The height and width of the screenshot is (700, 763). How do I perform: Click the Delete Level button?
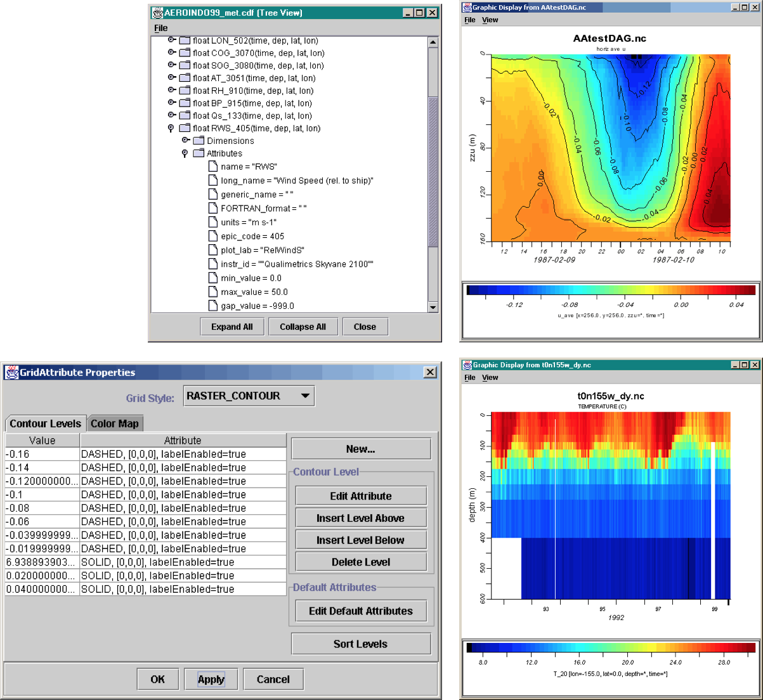(361, 562)
